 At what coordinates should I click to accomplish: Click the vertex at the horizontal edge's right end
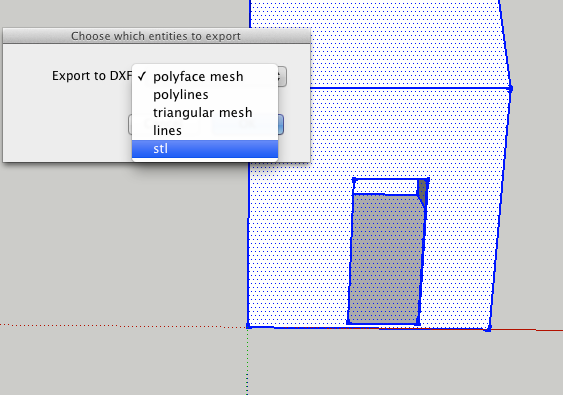coord(510,88)
